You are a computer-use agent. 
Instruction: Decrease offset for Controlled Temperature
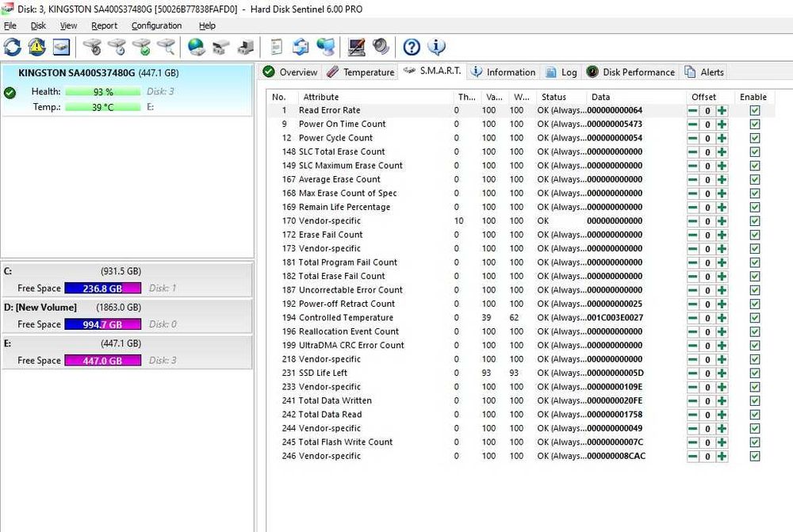pos(693,318)
